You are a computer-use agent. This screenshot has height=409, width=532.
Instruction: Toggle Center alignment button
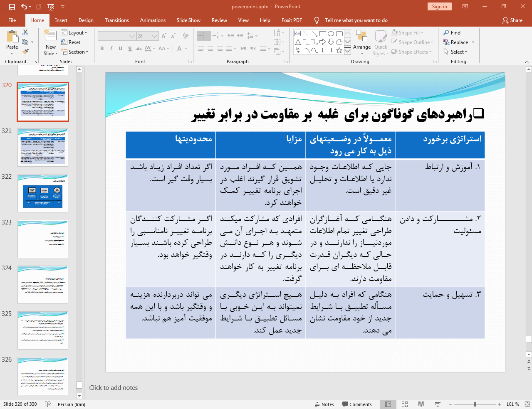pyautogui.click(x=210, y=49)
